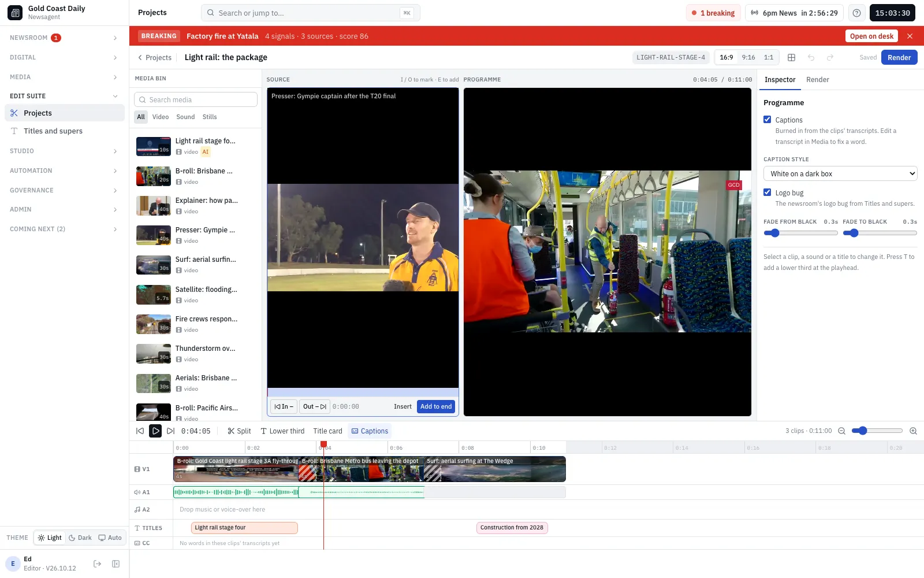
Task: Adjust the Fade from black slider
Action: pyautogui.click(x=800, y=233)
